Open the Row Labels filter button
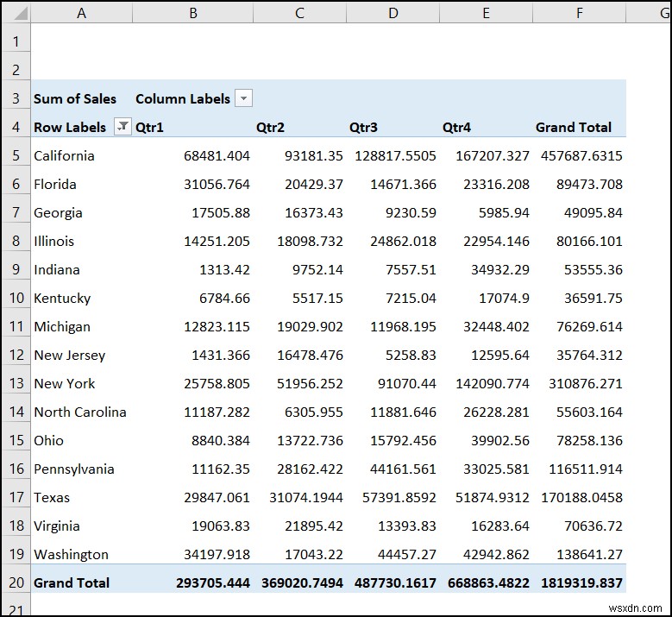This screenshot has height=617, width=672. pos(122,127)
